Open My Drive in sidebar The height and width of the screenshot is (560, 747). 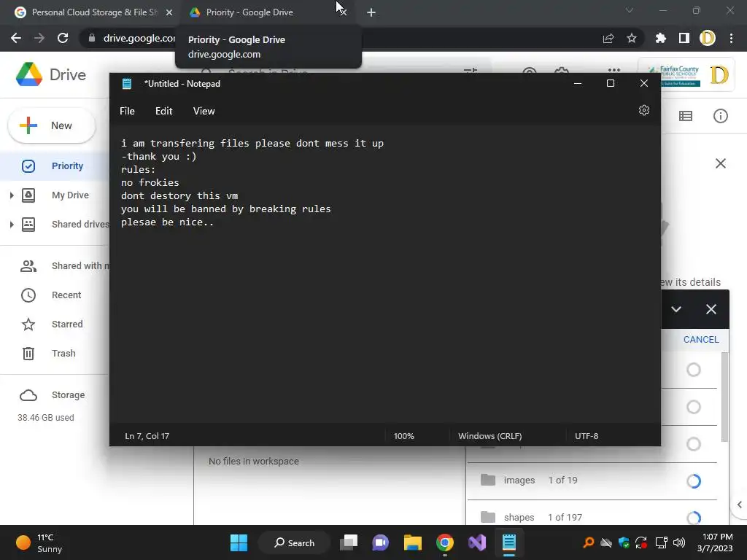click(x=70, y=195)
